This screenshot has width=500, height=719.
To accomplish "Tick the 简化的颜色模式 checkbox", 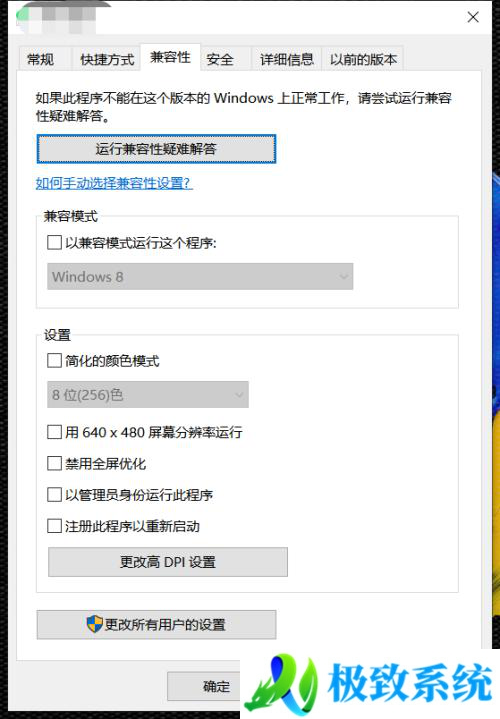I will (x=55, y=360).
